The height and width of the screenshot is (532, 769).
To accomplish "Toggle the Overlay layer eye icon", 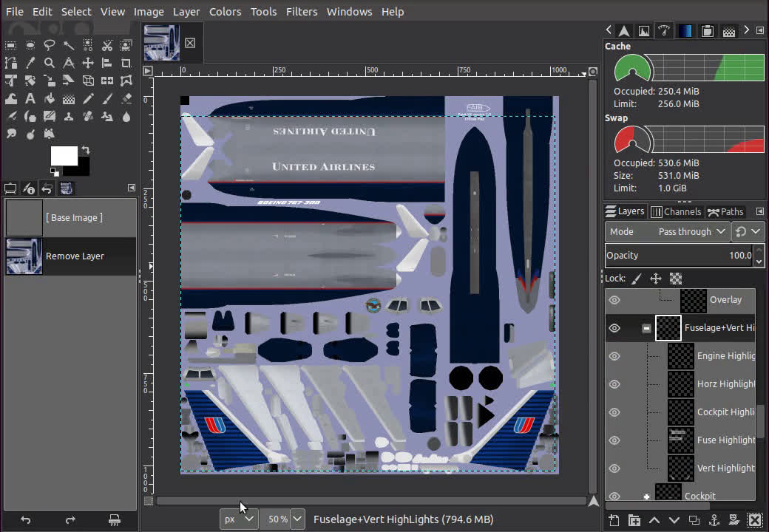I will 614,300.
